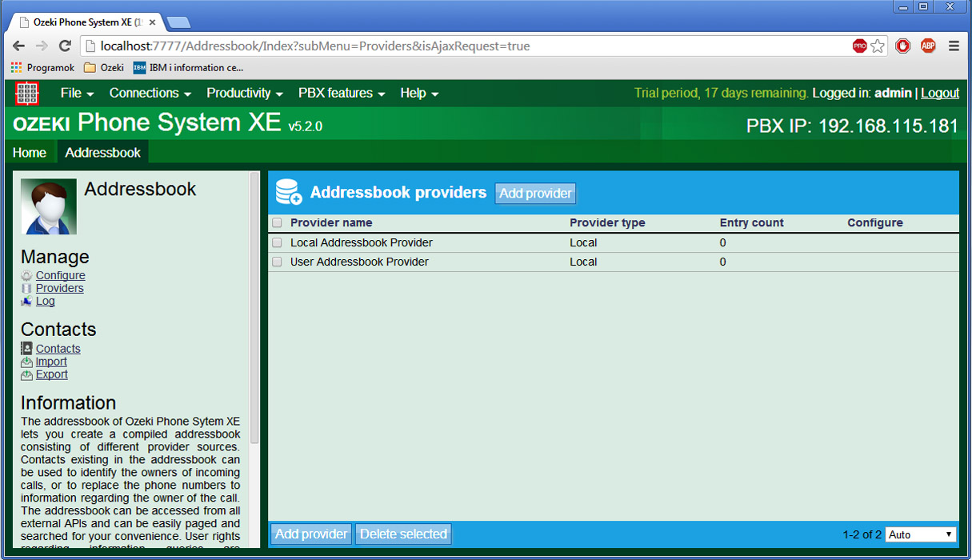972x560 pixels.
Task: Click the 1-2 of 2 pager text
Action: (x=862, y=534)
